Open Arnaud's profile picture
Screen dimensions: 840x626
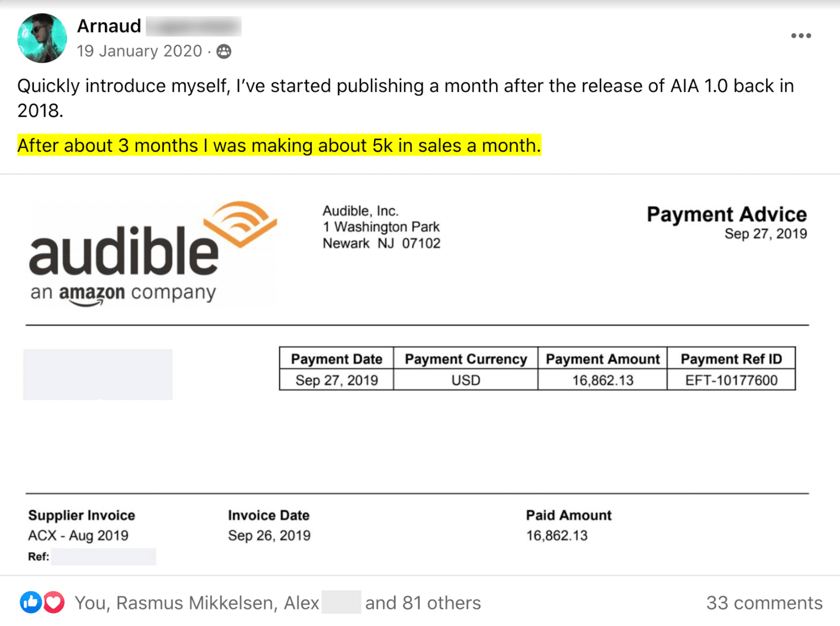[x=42, y=38]
